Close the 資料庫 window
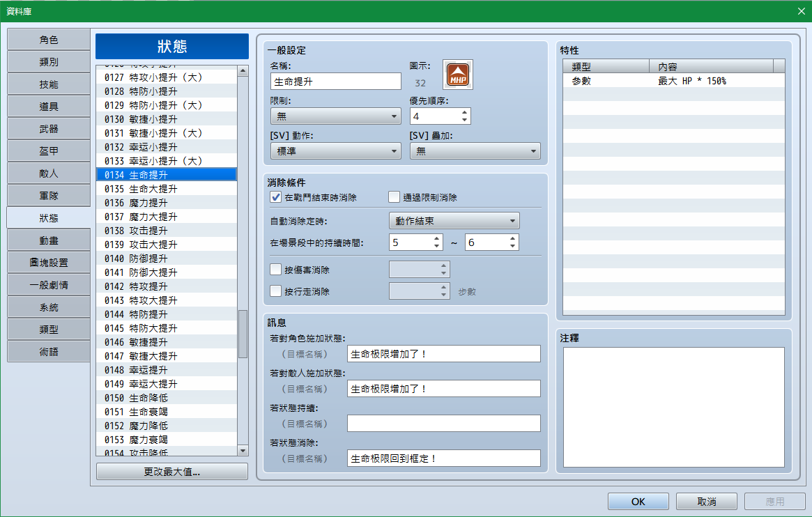 [801, 11]
